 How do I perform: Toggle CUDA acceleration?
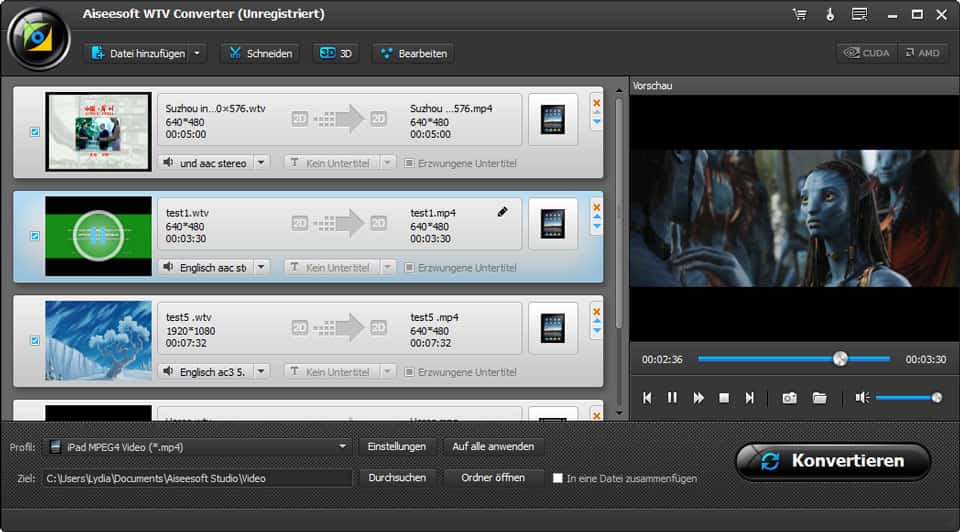point(867,53)
